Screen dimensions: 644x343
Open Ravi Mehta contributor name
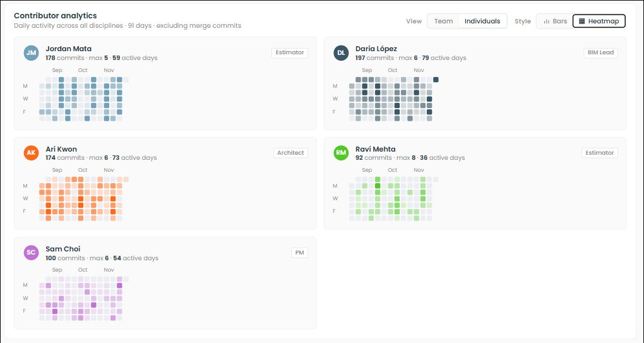pyautogui.click(x=376, y=148)
